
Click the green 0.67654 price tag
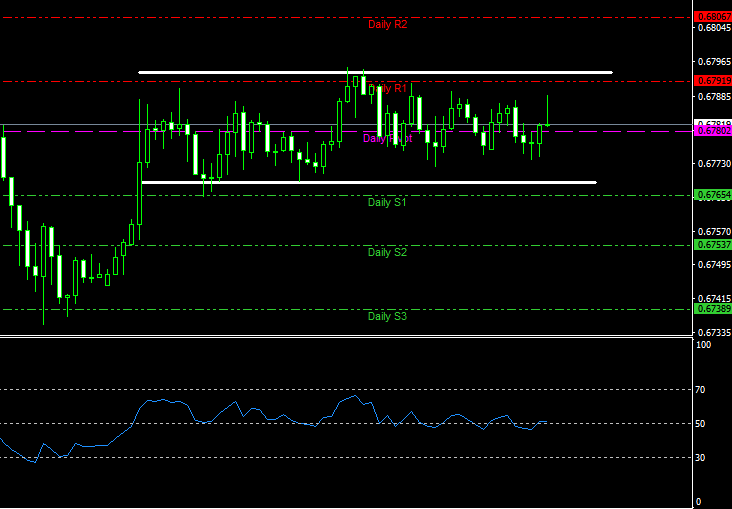pyautogui.click(x=713, y=195)
